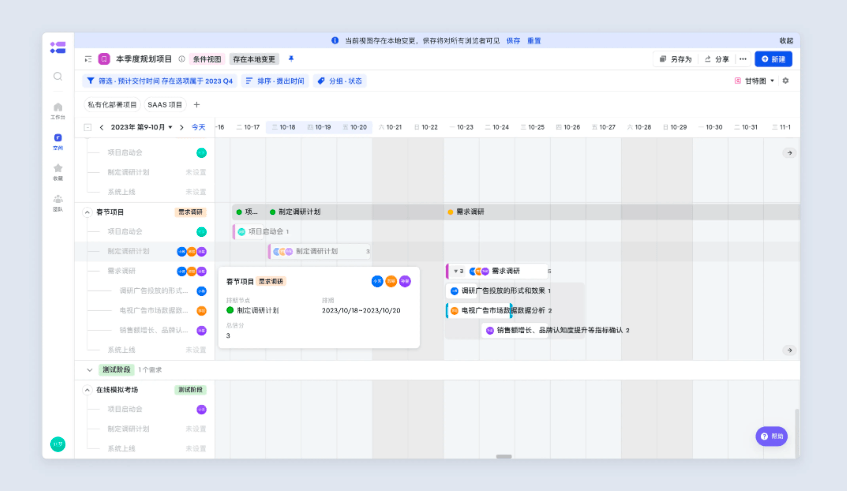Click the 制定调研计划 gantt bar
The width and height of the screenshot is (847, 491).
319,251
